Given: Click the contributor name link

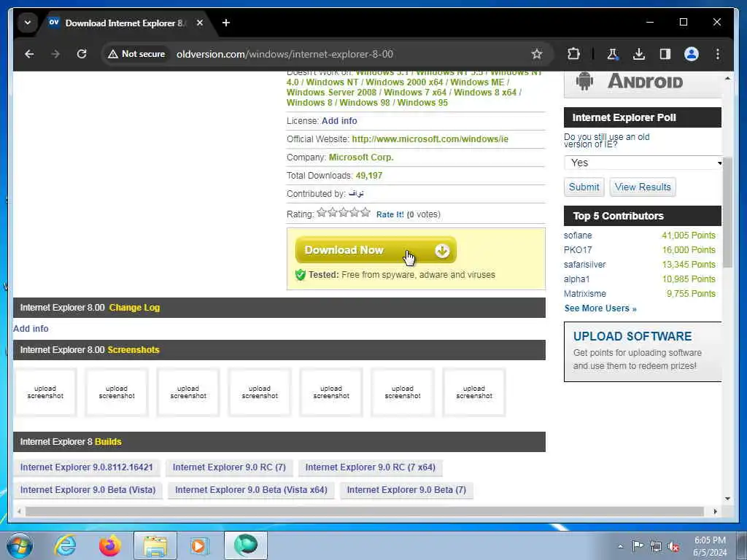Looking at the screenshot, I should point(356,193).
